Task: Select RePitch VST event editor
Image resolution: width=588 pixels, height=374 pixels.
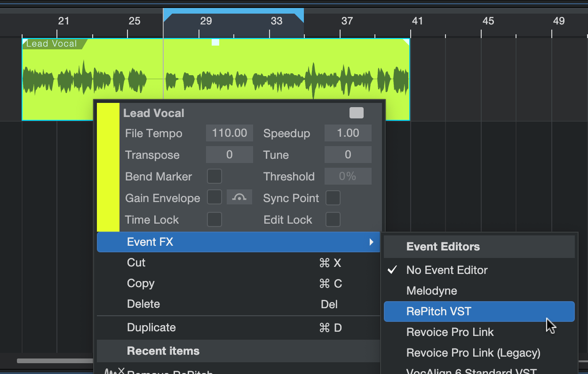Action: 479,312
